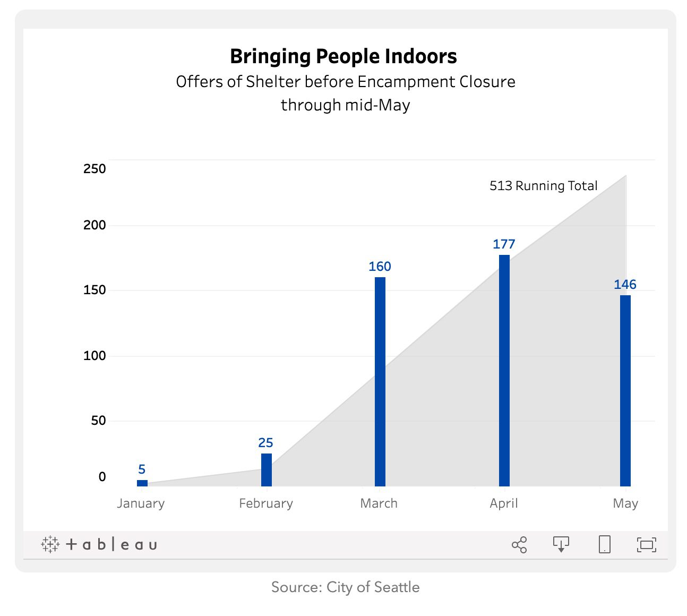The width and height of the screenshot is (687, 616).
Task: Click the Bringing People Indoors title
Action: pyautogui.click(x=343, y=56)
